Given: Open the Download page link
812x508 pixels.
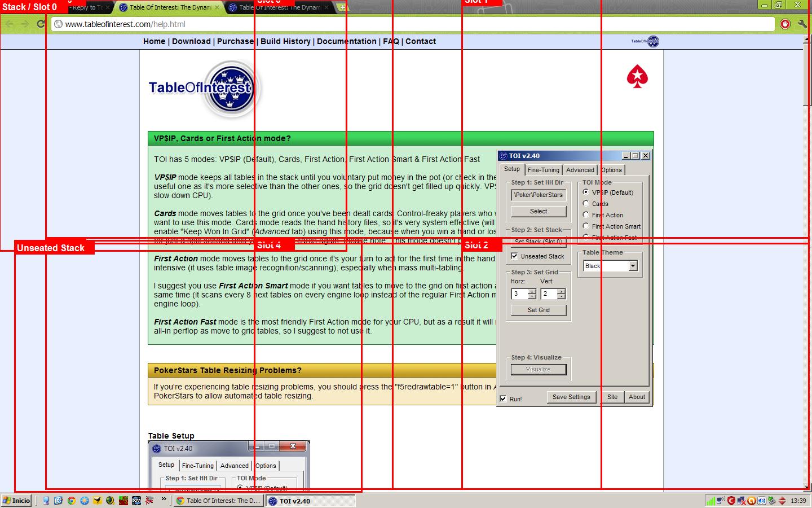Looking at the screenshot, I should [x=191, y=41].
